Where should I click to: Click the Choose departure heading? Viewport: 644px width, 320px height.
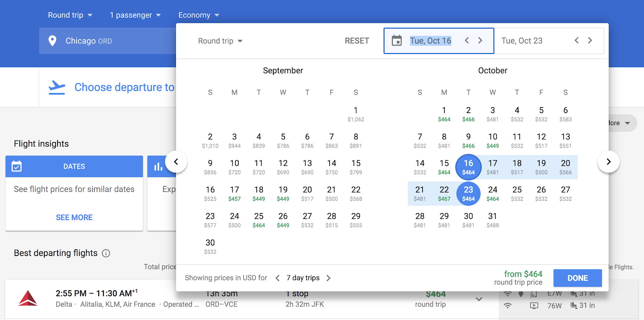point(124,87)
